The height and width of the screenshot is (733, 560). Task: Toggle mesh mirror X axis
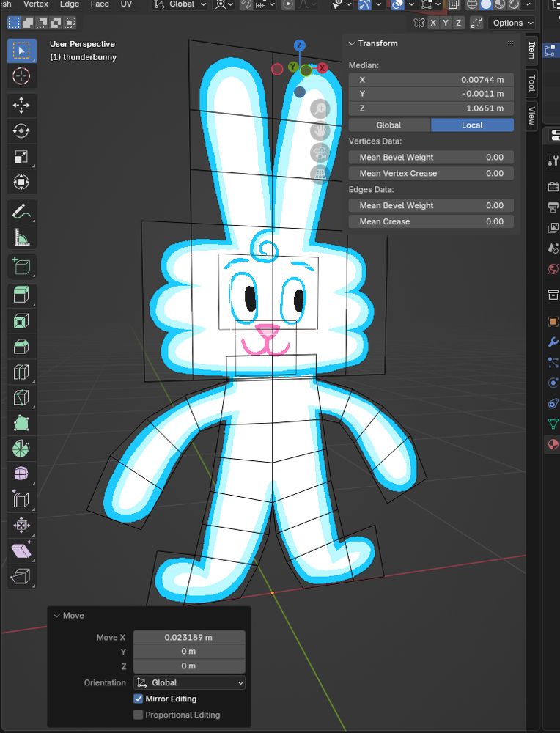pos(433,23)
